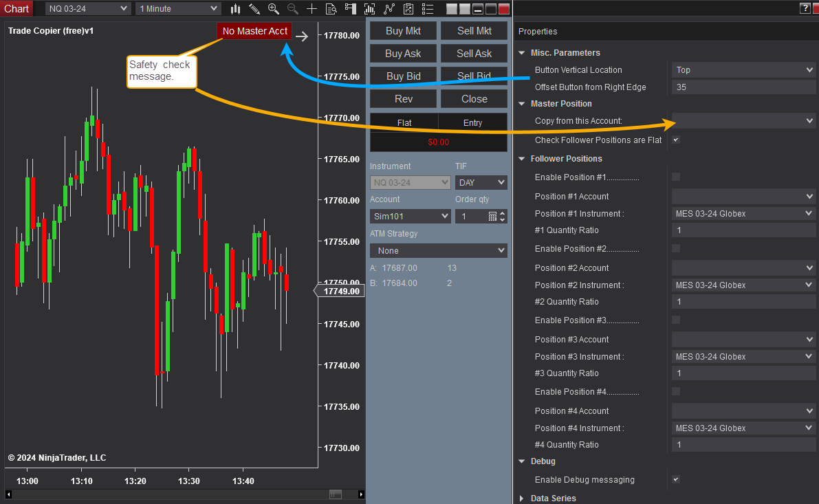
Task: Click the Buy Mkt button
Action: point(403,31)
